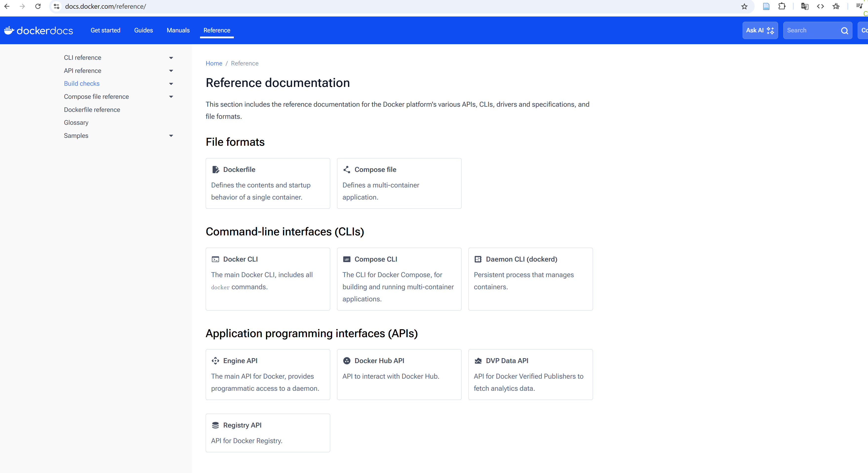Select the Reference nav tab

pos(217,30)
